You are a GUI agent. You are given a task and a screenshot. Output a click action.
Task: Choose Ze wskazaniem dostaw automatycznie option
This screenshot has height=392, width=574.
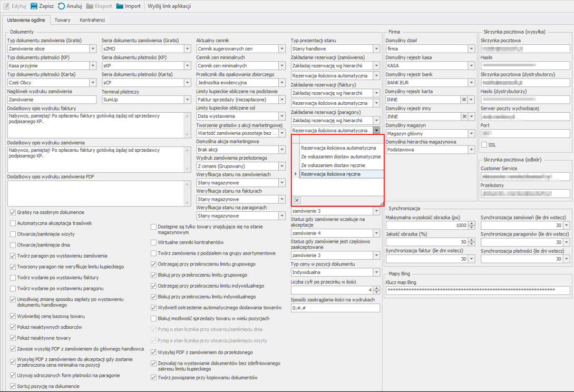coord(340,156)
